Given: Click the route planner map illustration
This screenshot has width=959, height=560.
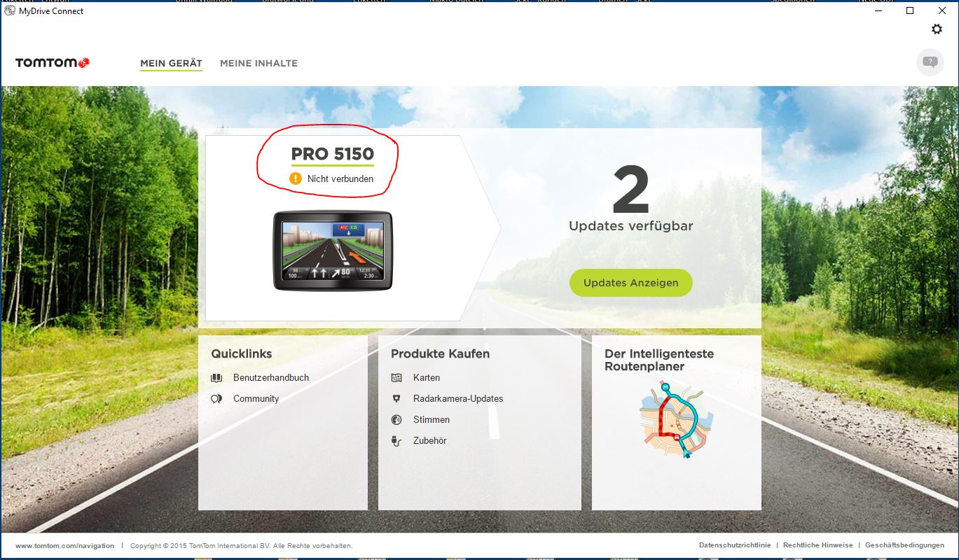Looking at the screenshot, I should pyautogui.click(x=676, y=420).
